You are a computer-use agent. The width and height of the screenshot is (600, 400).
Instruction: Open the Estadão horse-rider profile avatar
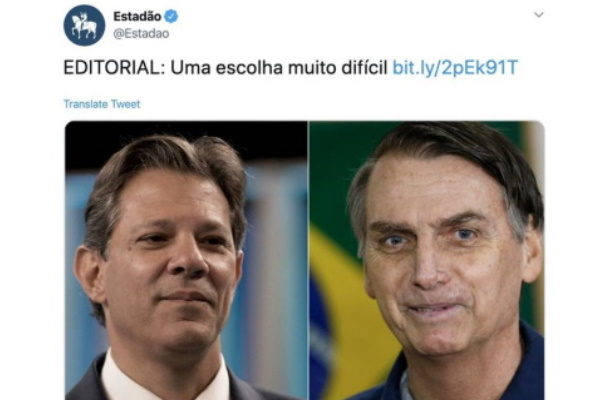pyautogui.click(x=84, y=25)
